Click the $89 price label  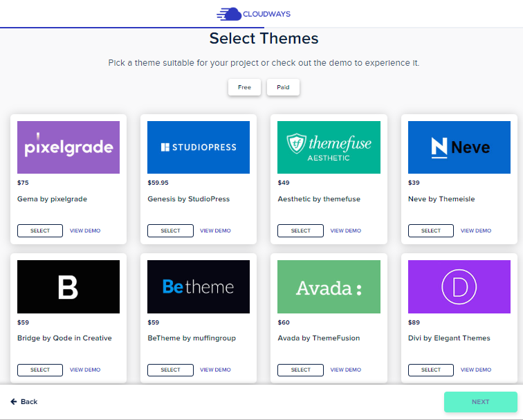coord(414,322)
